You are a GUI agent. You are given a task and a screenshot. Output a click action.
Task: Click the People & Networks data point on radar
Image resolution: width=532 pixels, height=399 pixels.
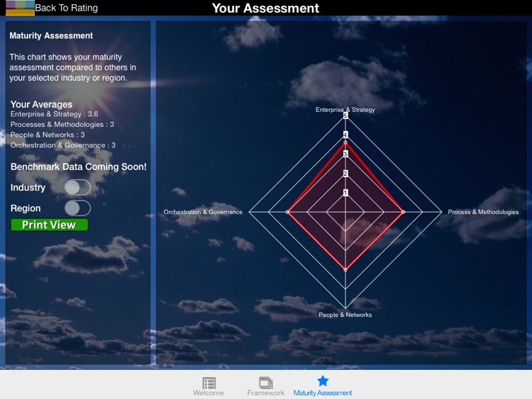[345, 269]
